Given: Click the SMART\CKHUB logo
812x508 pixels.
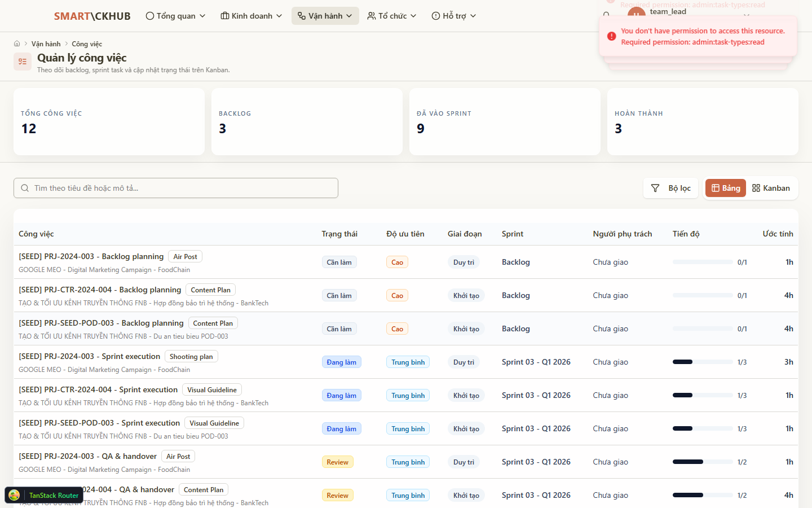Looking at the screenshot, I should pos(92,16).
